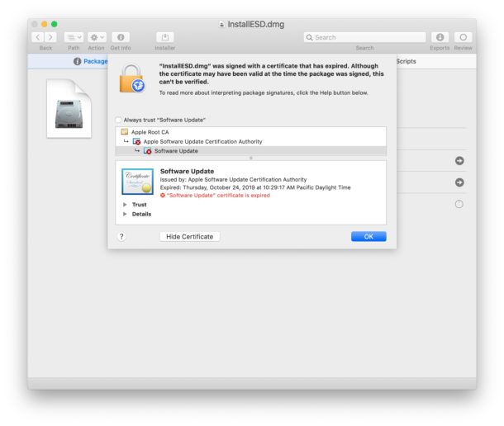The width and height of the screenshot is (504, 426).
Task: Click the pane divider handle below certificate list
Action: 251,158
